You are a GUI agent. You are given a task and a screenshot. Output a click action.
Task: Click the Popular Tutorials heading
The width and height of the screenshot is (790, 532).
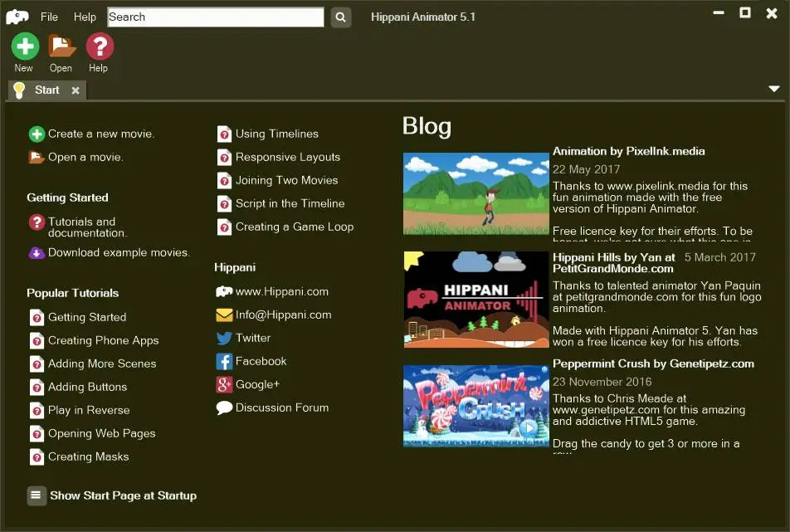pos(72,293)
